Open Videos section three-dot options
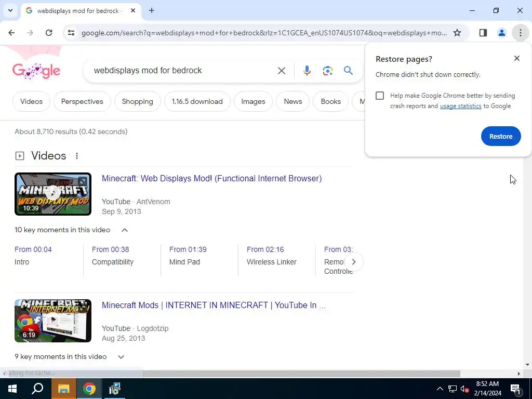 point(77,156)
